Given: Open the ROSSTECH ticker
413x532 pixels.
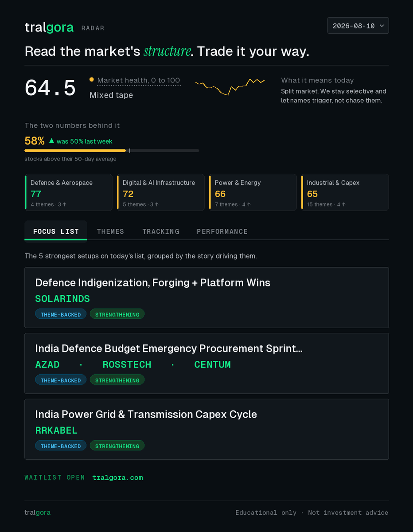Looking at the screenshot, I should pos(127,364).
